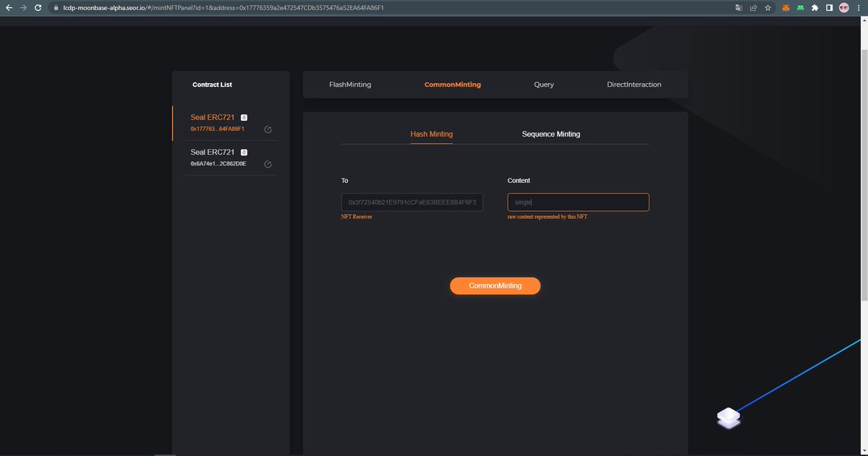Click the white cube icon near bottom right
This screenshot has height=456, width=868.
(x=728, y=417)
